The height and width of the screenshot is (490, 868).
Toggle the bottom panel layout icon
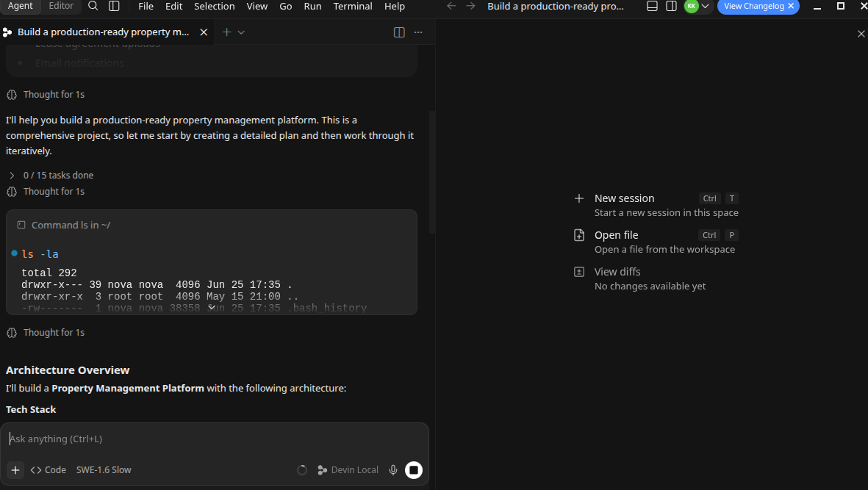(x=652, y=6)
